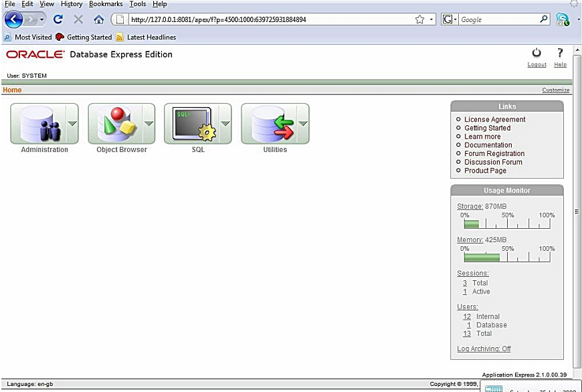Click the Users heading link
This screenshot has height=392, width=582.
tap(468, 307)
